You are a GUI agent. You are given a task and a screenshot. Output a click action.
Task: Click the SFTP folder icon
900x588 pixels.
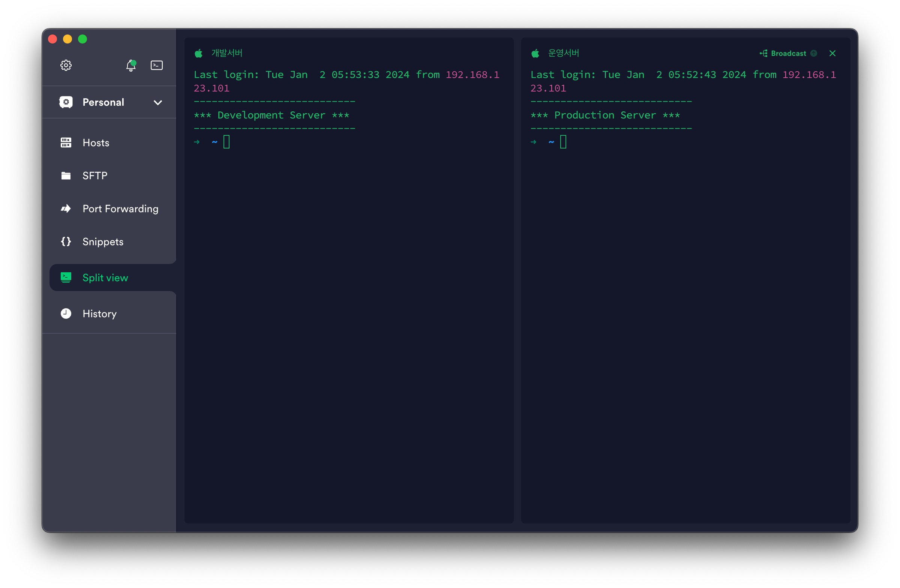pos(66,175)
